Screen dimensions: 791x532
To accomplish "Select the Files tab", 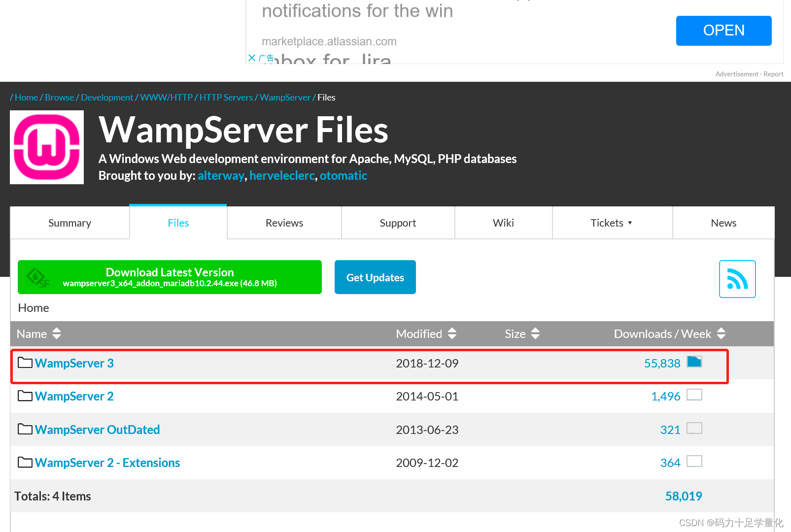I will pos(178,223).
